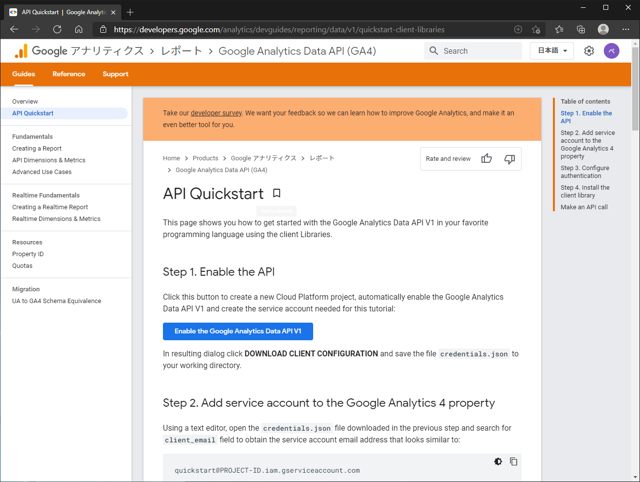Bookmark the API Quickstart page

[277, 194]
